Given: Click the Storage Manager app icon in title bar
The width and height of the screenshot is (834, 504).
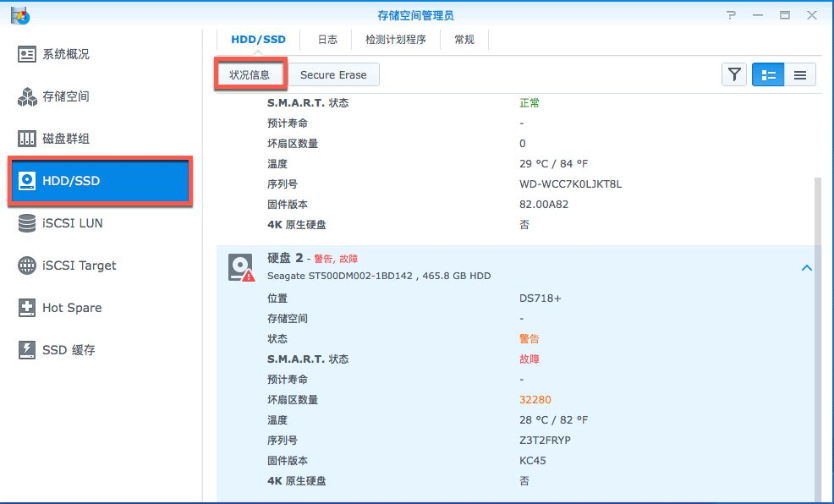Looking at the screenshot, I should coord(20,15).
